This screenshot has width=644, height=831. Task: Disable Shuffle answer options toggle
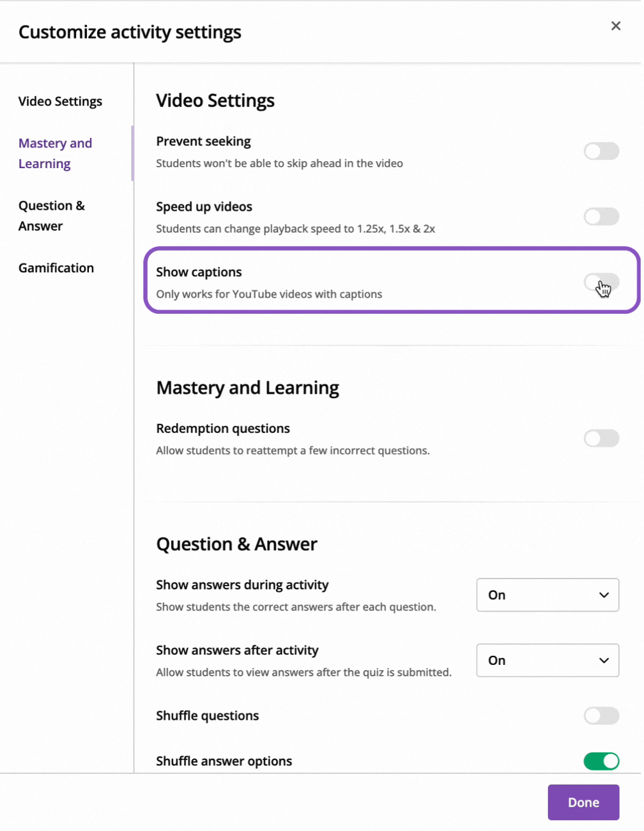pos(601,761)
